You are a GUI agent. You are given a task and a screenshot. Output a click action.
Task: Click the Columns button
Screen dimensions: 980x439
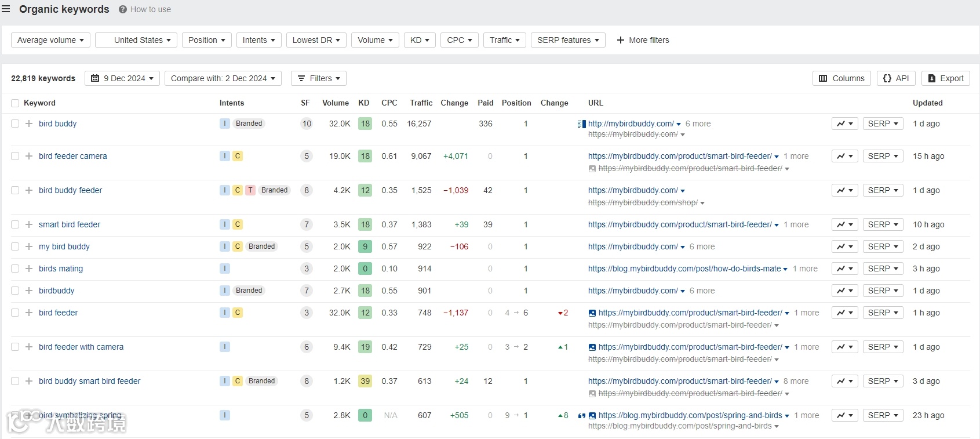841,78
